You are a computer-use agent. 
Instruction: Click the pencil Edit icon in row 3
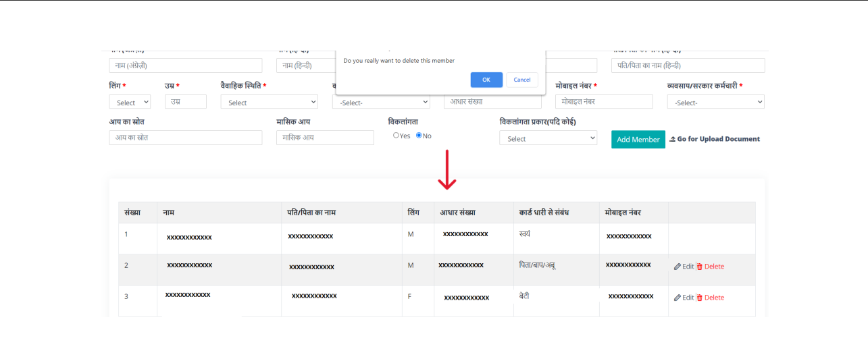(678, 298)
